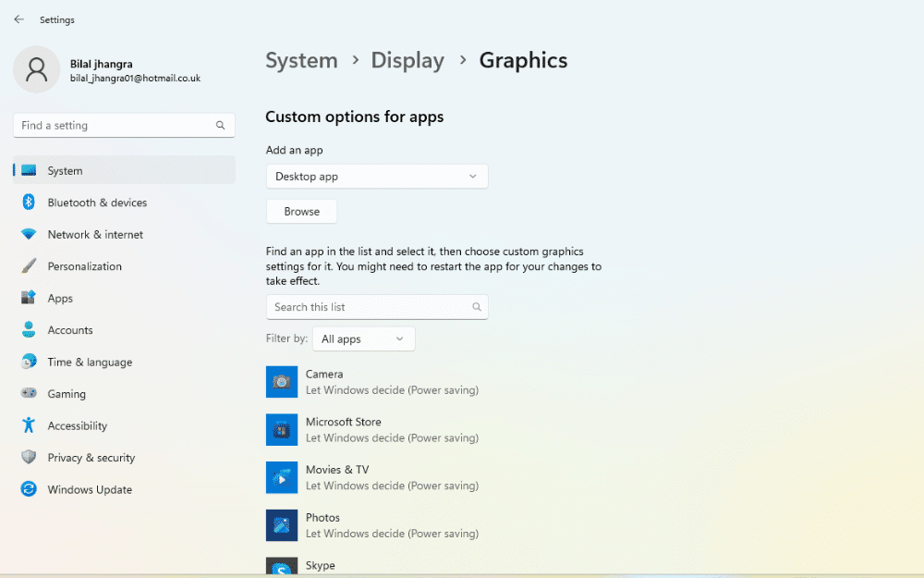Select the Gaming controller icon

(29, 393)
